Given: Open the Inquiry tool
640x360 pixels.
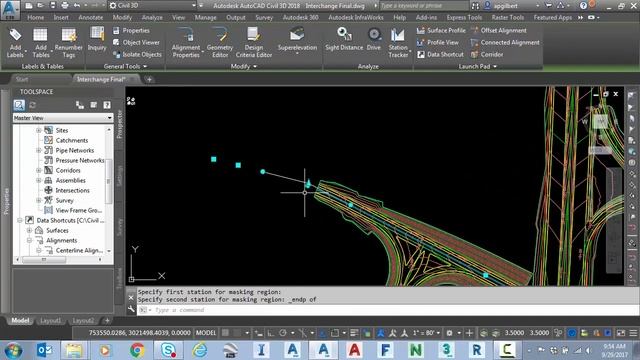Looking at the screenshot, I should (97, 40).
